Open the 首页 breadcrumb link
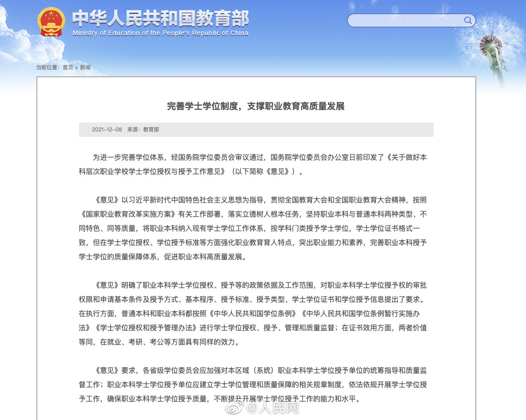 click(68, 67)
